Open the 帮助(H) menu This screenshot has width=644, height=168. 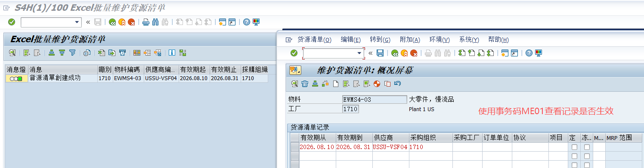498,40
